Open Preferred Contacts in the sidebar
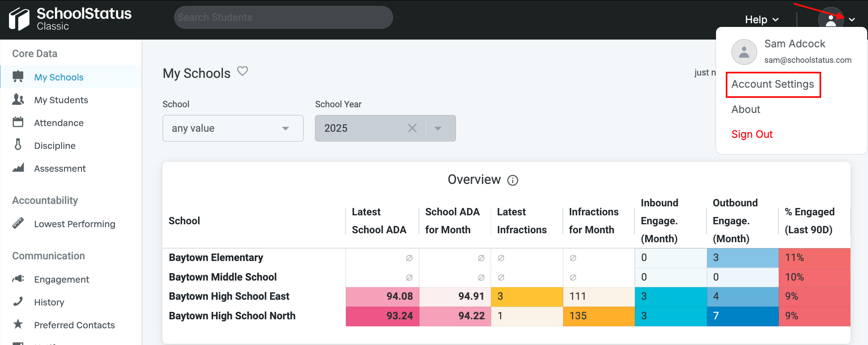This screenshot has height=345, width=868. click(74, 325)
